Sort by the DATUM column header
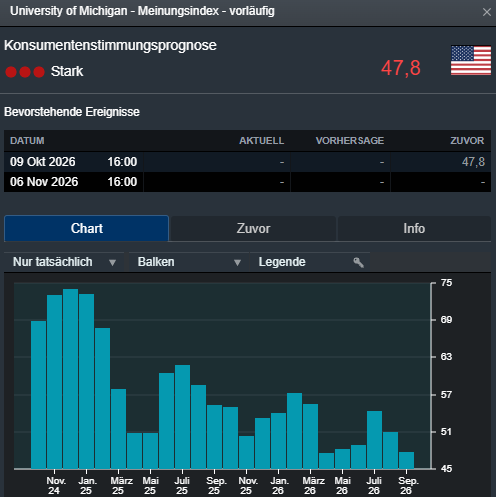This screenshot has height=497, width=496. tap(27, 141)
